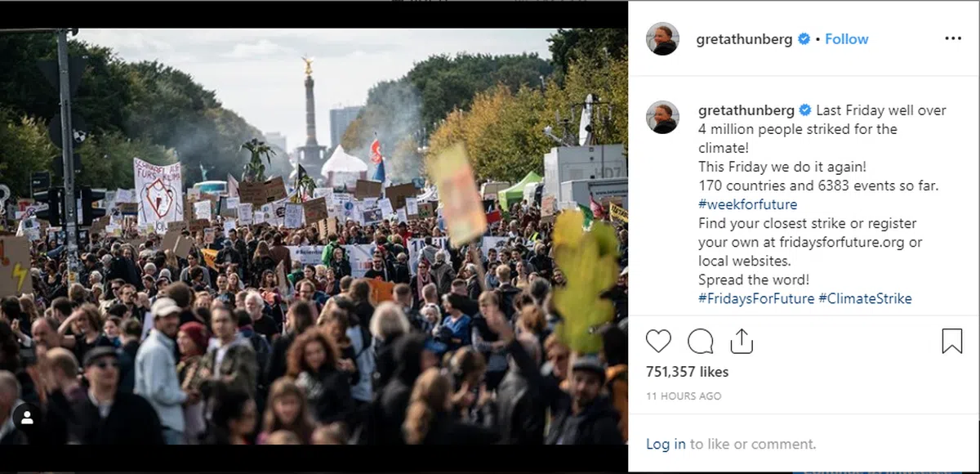The height and width of the screenshot is (474, 980).
Task: Follow the gretathunberg account
Action: (x=847, y=39)
